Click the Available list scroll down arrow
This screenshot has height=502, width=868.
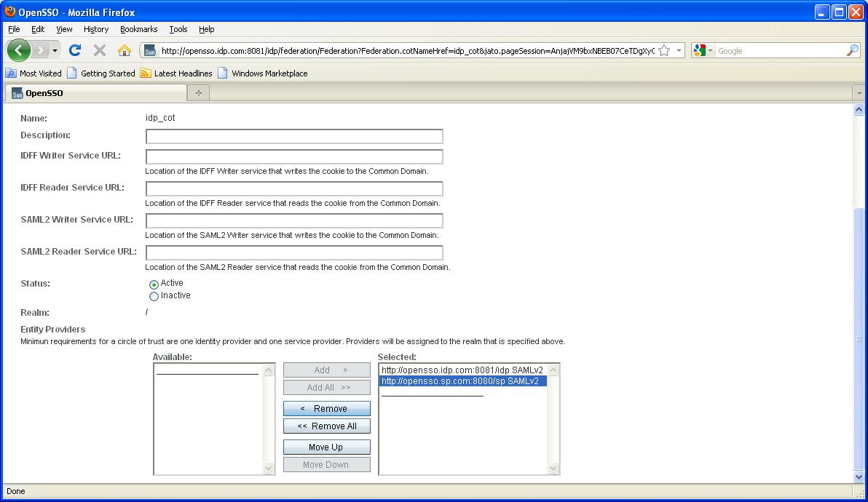(269, 469)
